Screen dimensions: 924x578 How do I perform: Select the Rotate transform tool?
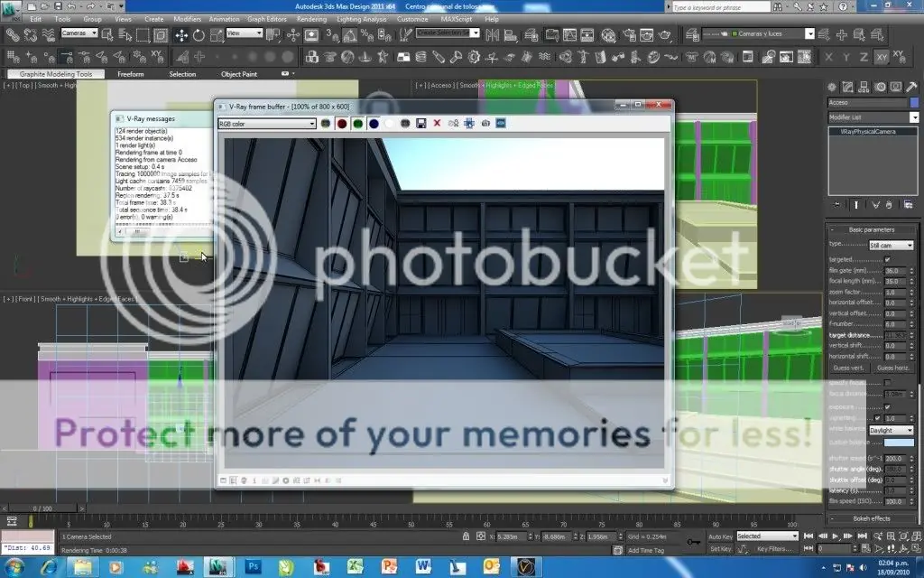[x=199, y=35]
